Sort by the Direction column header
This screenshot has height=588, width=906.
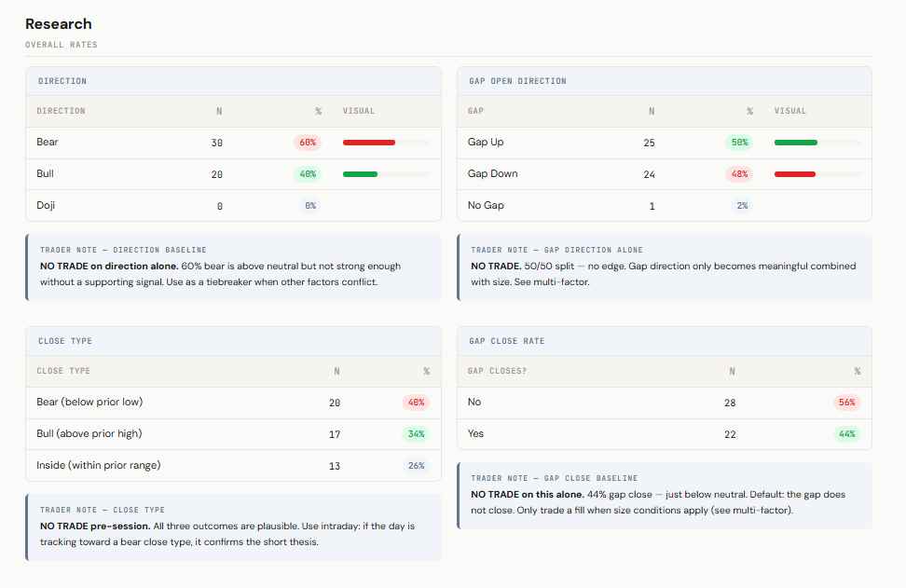(61, 111)
